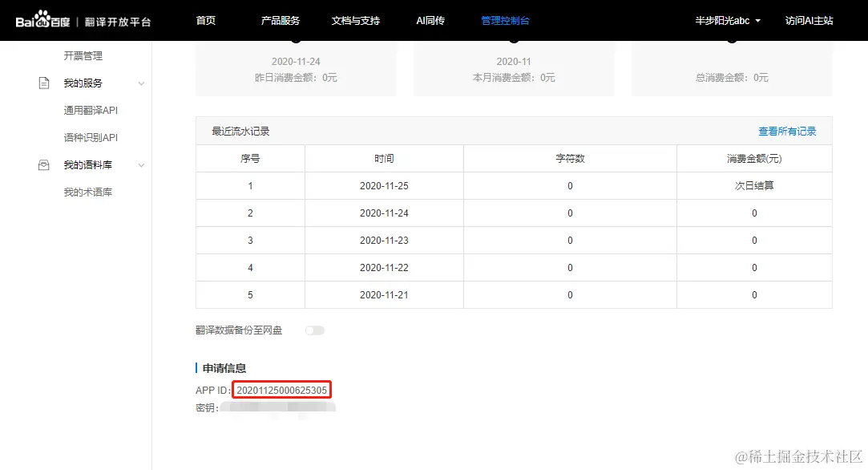This screenshot has width=868, height=470.
Task: Click the Baidu translation platform logo
Action: click(83, 21)
